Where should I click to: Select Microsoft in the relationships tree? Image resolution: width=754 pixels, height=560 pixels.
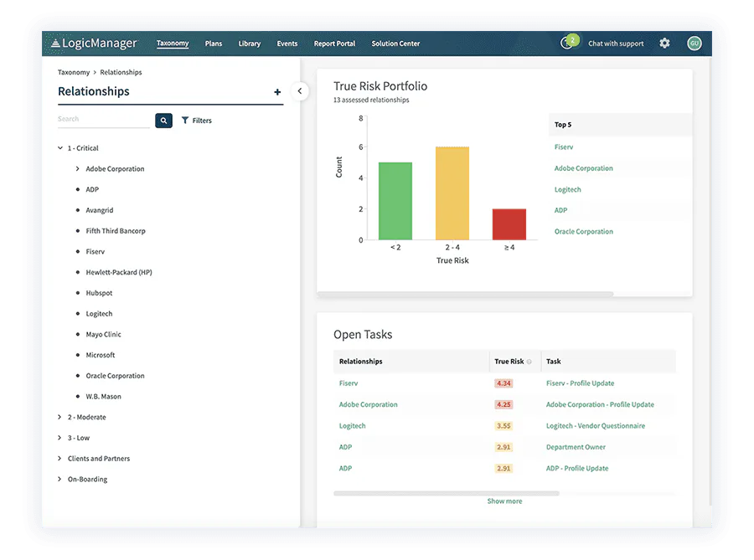point(100,354)
